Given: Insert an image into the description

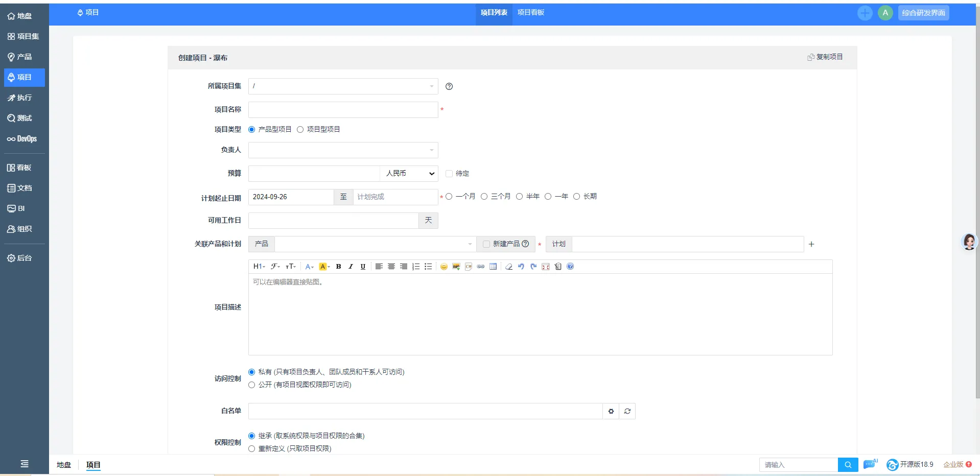Looking at the screenshot, I should tap(456, 267).
